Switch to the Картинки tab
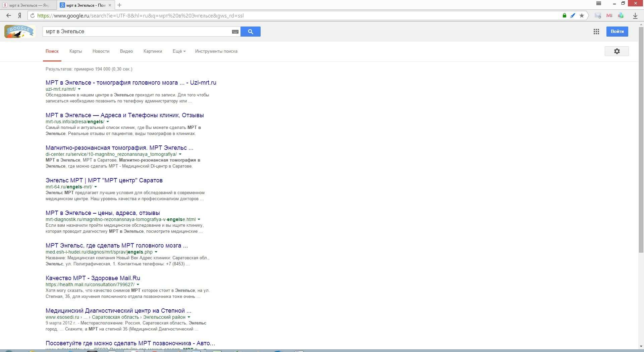 pyautogui.click(x=153, y=51)
